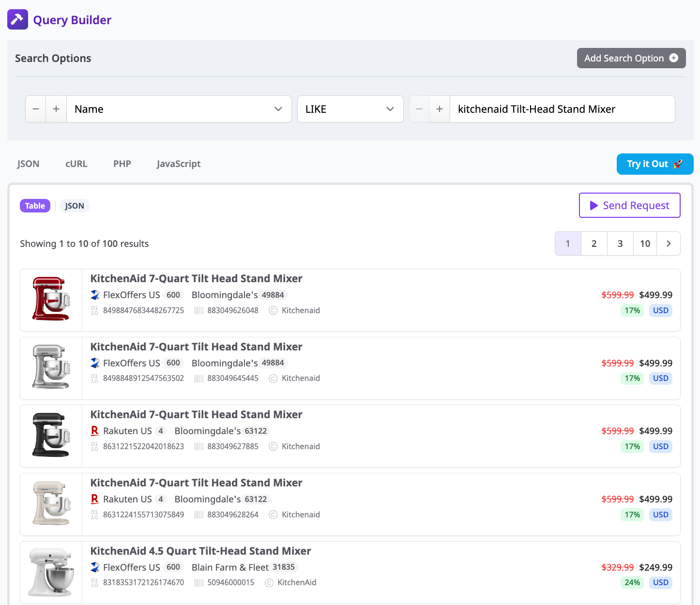Click Blain Farm & Fleet merchant name
The width and height of the screenshot is (700, 605).
point(230,567)
